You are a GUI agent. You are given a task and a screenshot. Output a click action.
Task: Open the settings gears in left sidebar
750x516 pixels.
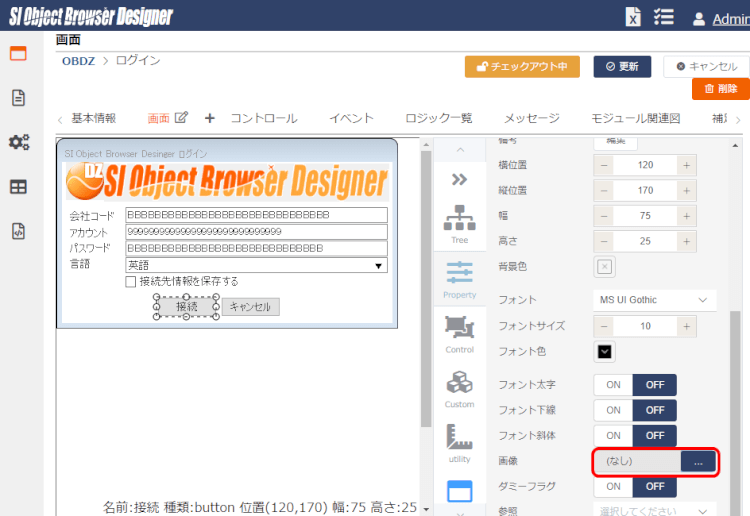click(x=18, y=142)
